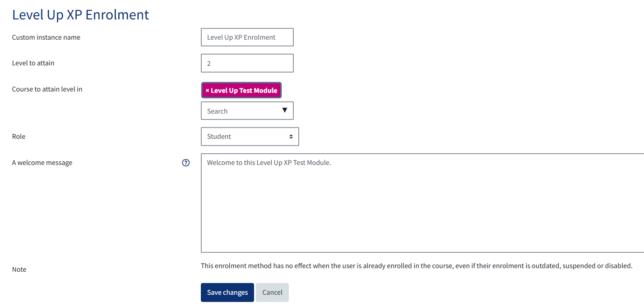Remove Level Up Test Module from course selection
The image size is (644, 306).
coord(208,90)
